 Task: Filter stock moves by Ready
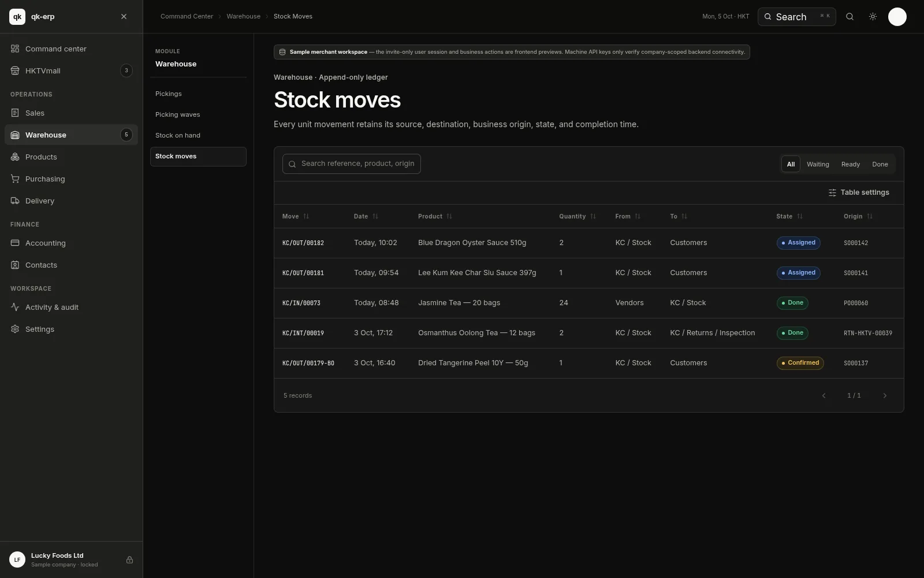(x=850, y=164)
